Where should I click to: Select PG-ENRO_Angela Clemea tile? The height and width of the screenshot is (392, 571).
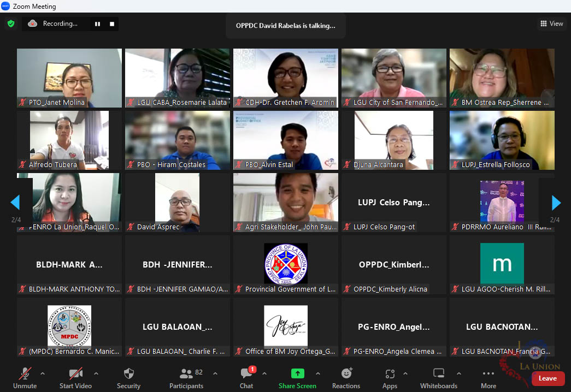(x=394, y=327)
